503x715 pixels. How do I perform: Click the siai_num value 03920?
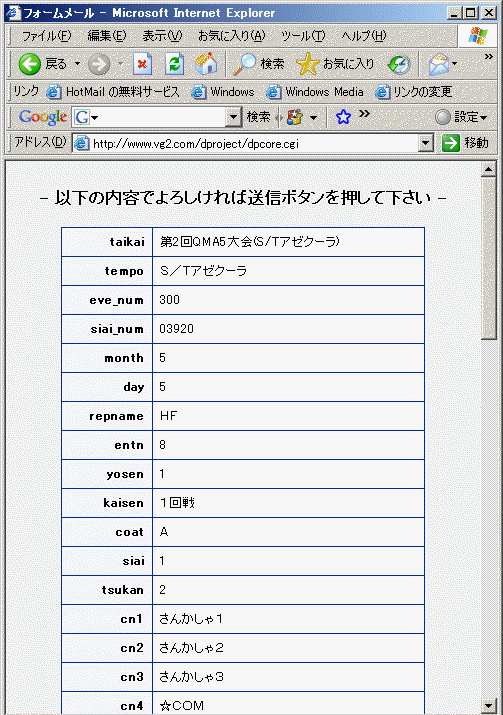(x=176, y=329)
